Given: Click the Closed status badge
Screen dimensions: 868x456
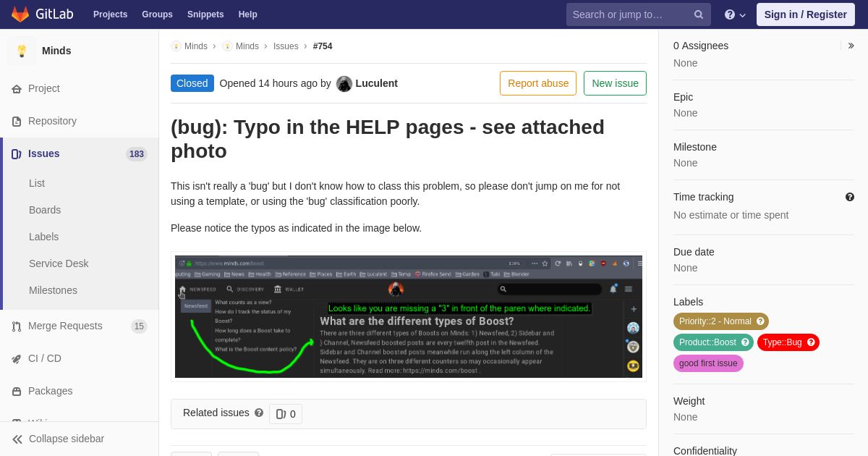Looking at the screenshot, I should click(192, 83).
